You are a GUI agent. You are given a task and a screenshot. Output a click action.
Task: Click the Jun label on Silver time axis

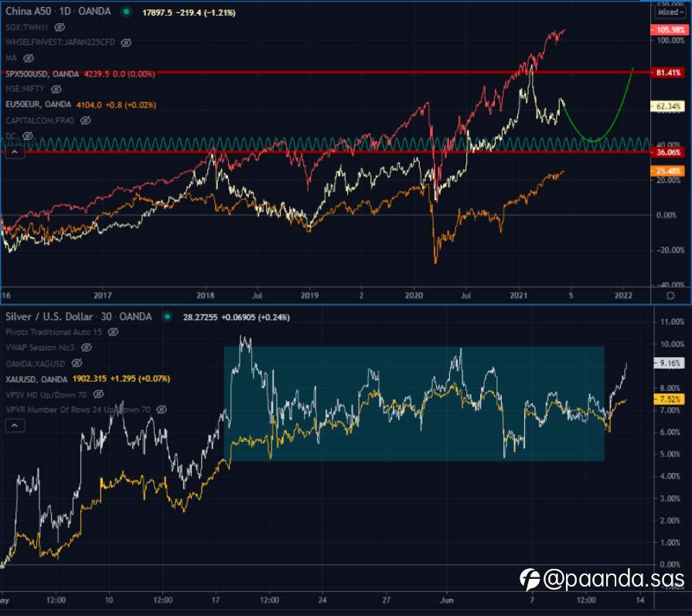(x=446, y=600)
